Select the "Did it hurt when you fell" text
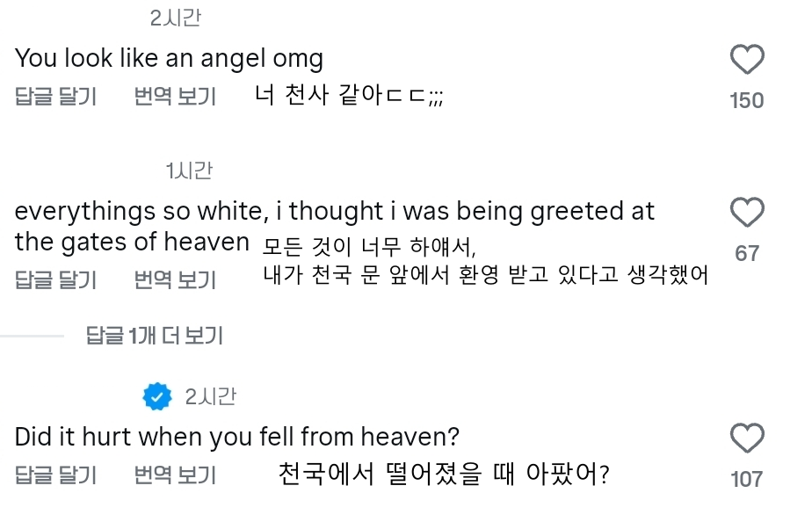This screenshot has height=522, width=812. point(237,437)
